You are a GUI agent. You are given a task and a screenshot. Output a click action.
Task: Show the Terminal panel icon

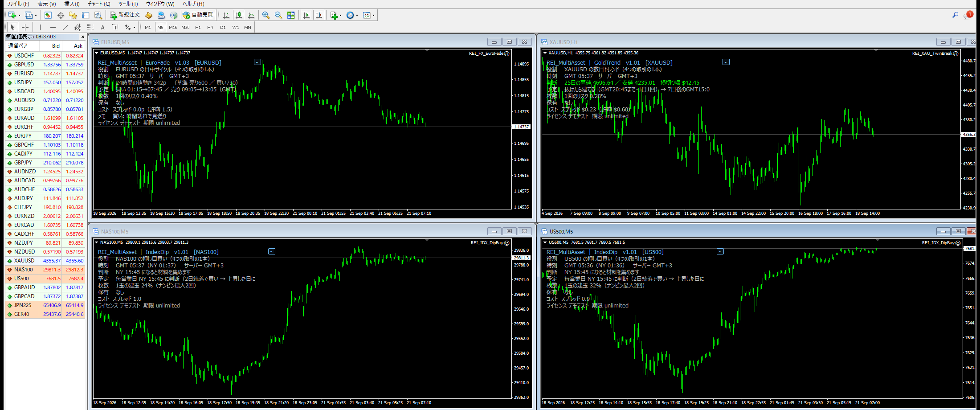click(x=86, y=15)
